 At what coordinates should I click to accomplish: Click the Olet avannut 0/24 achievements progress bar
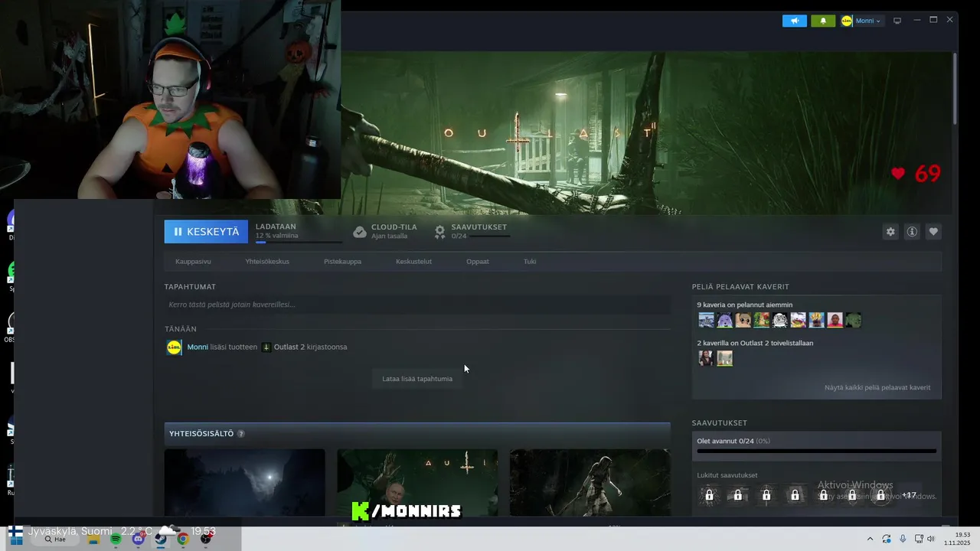(816, 451)
